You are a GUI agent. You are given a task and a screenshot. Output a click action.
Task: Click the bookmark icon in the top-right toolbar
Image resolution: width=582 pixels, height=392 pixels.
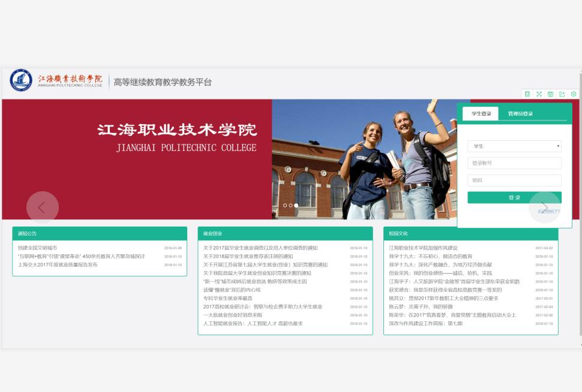pos(527,94)
